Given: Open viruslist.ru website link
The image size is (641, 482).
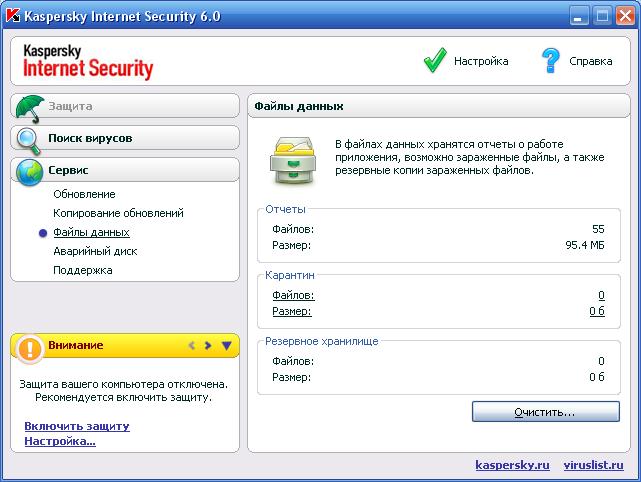Looking at the screenshot, I should pyautogui.click(x=594, y=465).
